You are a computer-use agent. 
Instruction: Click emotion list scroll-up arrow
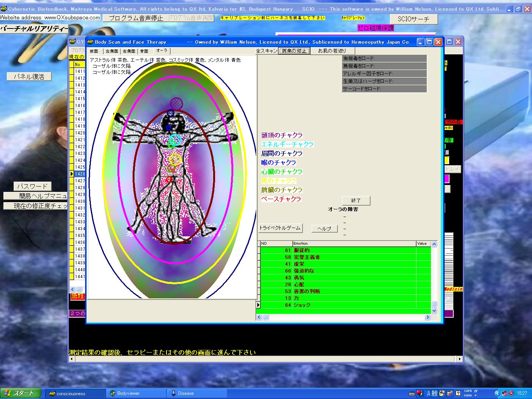click(434, 244)
